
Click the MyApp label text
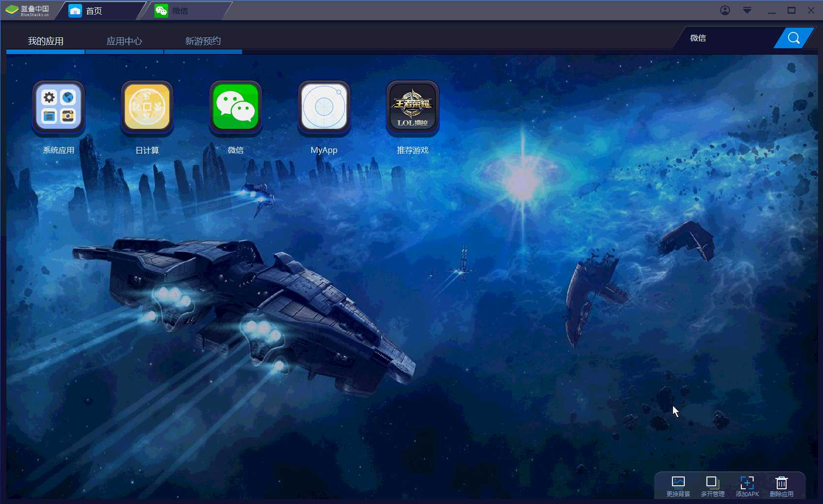[x=324, y=150]
